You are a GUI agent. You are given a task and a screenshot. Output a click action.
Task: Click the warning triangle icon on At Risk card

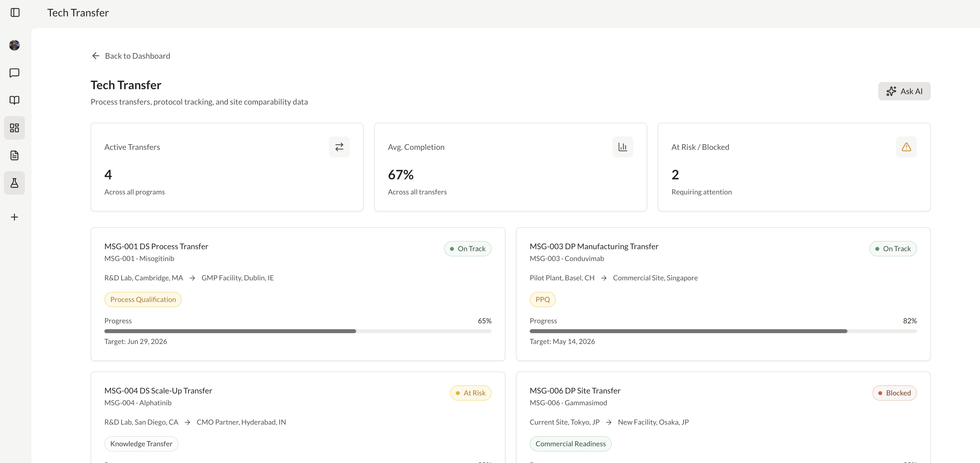[x=906, y=147]
